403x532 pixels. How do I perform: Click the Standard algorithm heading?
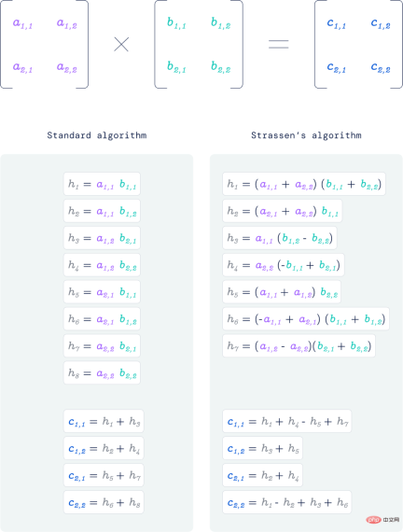click(x=97, y=135)
